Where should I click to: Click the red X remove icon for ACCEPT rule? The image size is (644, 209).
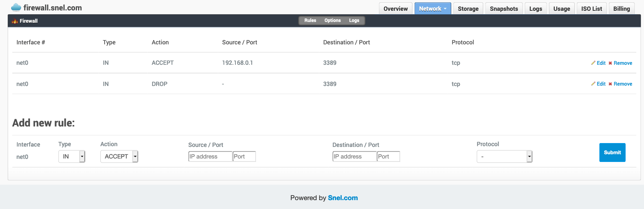[610, 63]
